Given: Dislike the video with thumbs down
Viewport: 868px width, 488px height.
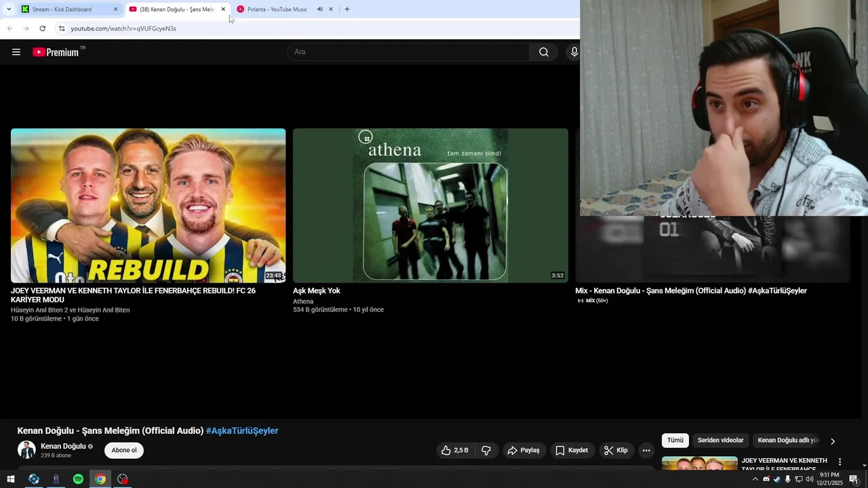Looking at the screenshot, I should pos(486,450).
